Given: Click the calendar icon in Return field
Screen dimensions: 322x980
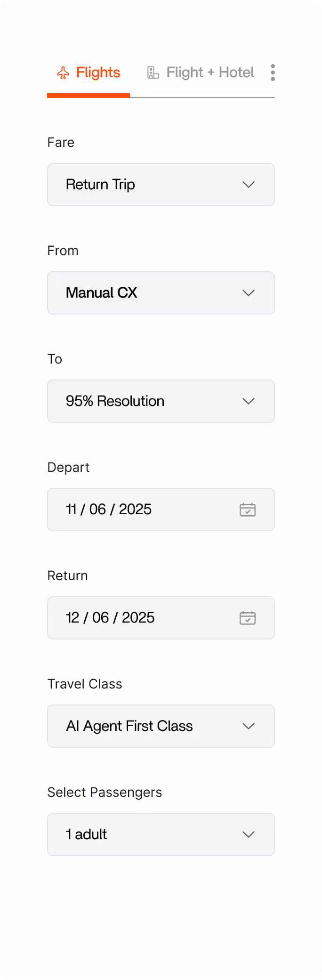Looking at the screenshot, I should coord(248,618).
